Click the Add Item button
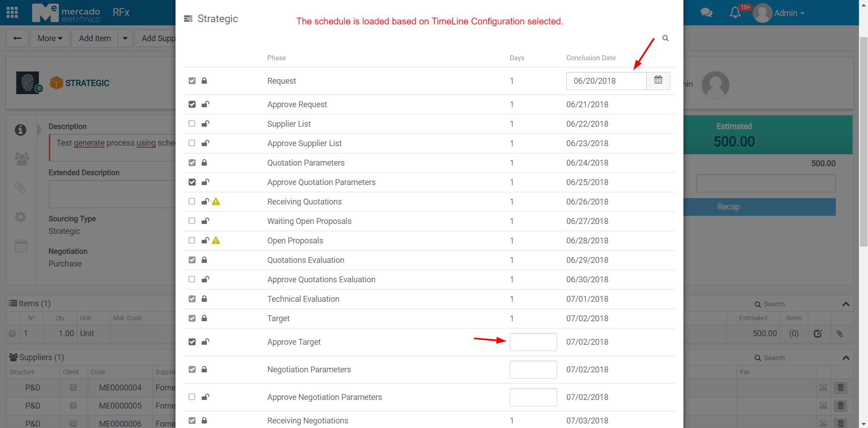 pos(95,38)
